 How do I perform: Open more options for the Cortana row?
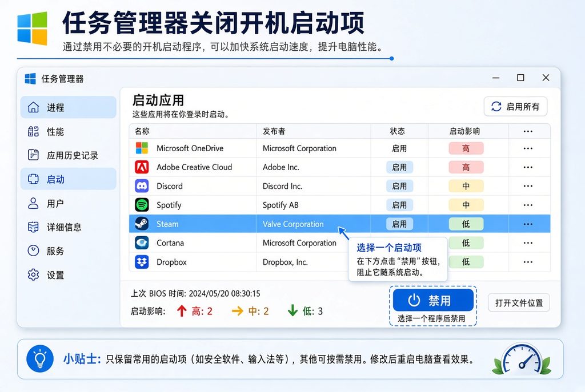coord(528,243)
